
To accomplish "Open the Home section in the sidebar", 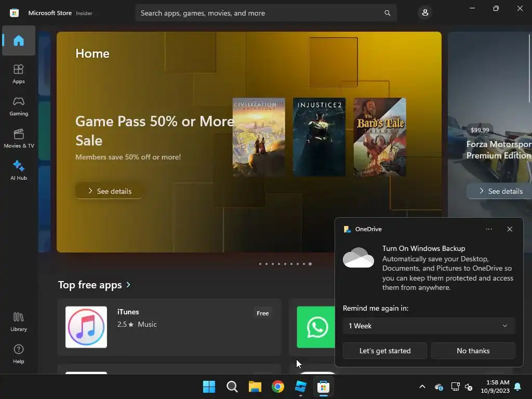I will pos(19,41).
